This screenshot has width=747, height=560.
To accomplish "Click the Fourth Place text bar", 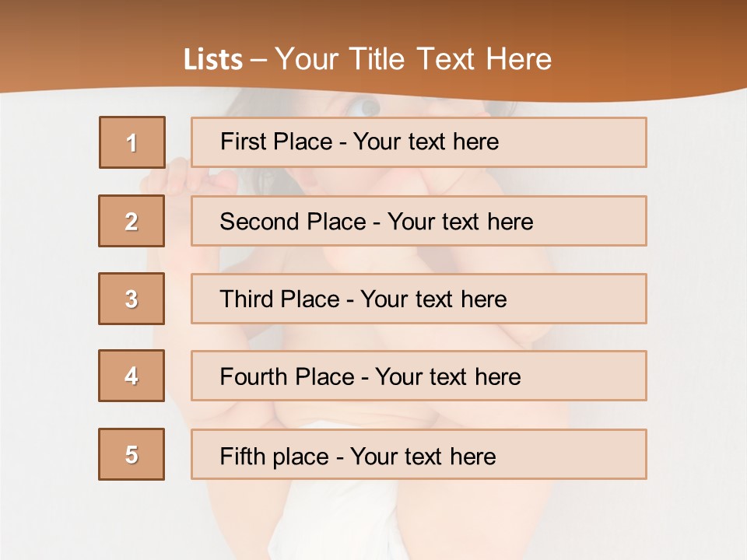I will click(x=419, y=376).
